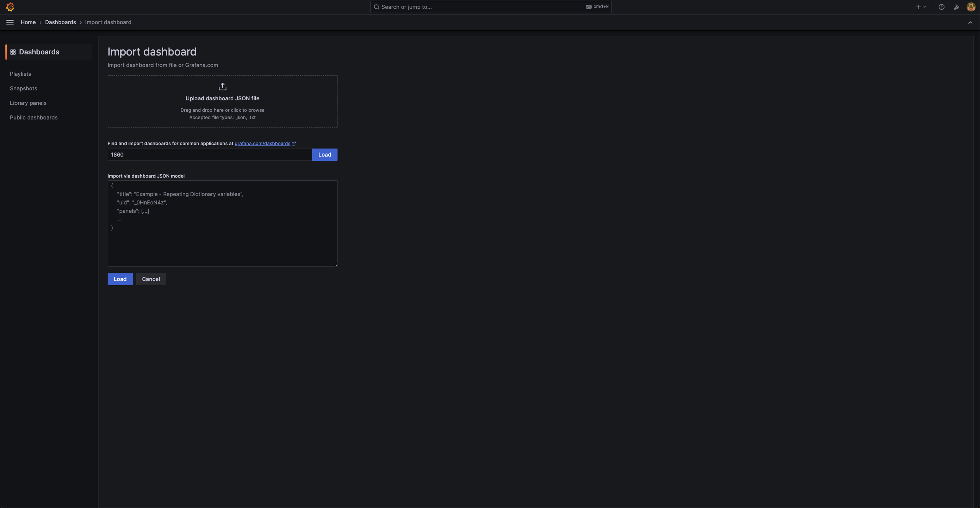Viewport: 980px width, 508px height.
Task: Click Cancel button
Action: (151, 279)
